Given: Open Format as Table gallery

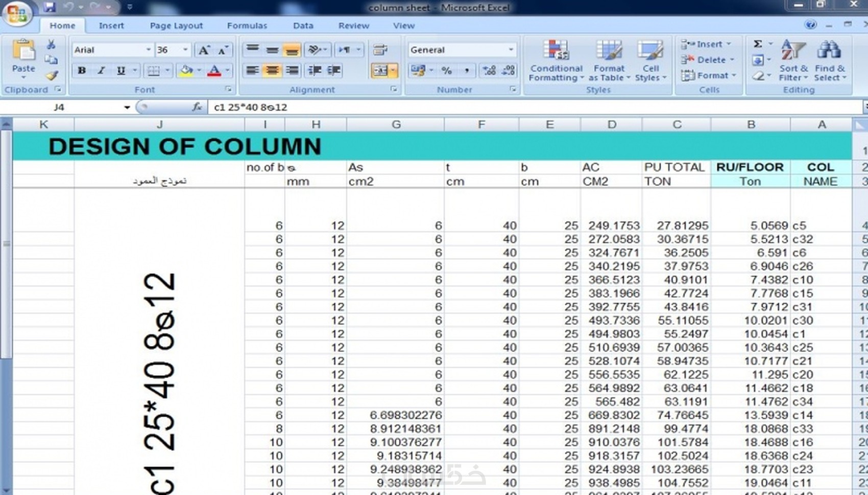Looking at the screenshot, I should 609,60.
